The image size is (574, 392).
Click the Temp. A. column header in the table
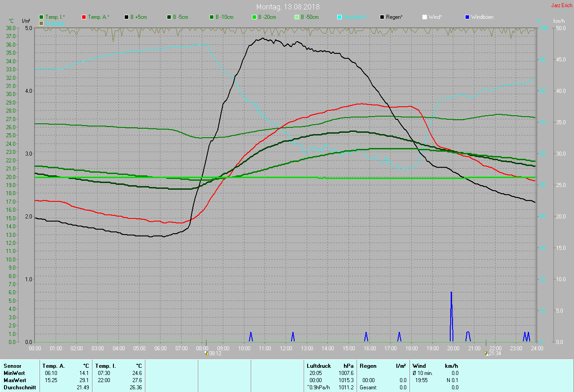[x=54, y=366]
